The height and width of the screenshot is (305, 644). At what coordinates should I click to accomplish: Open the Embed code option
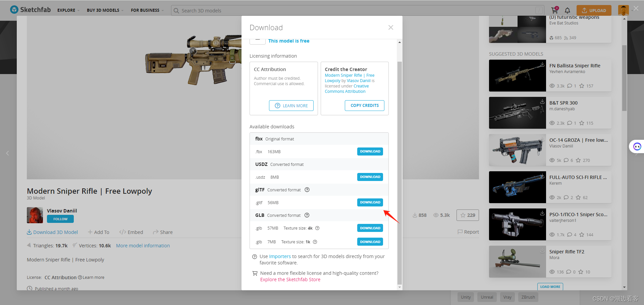[131, 232]
